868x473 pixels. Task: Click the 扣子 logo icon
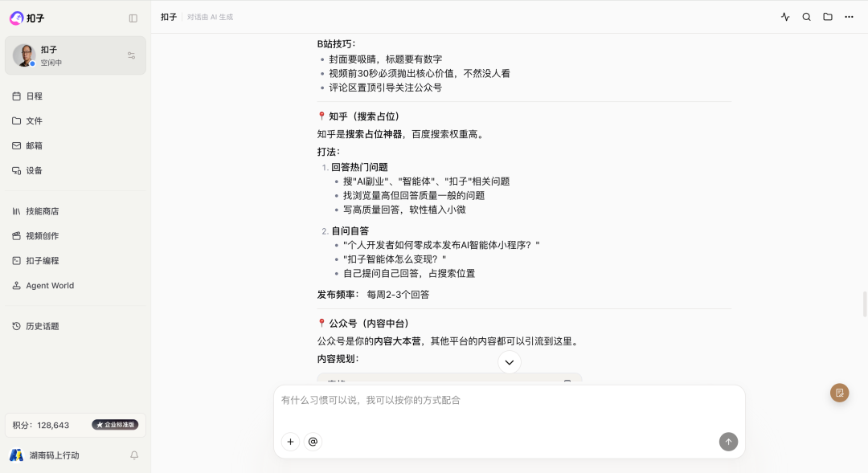tap(17, 18)
